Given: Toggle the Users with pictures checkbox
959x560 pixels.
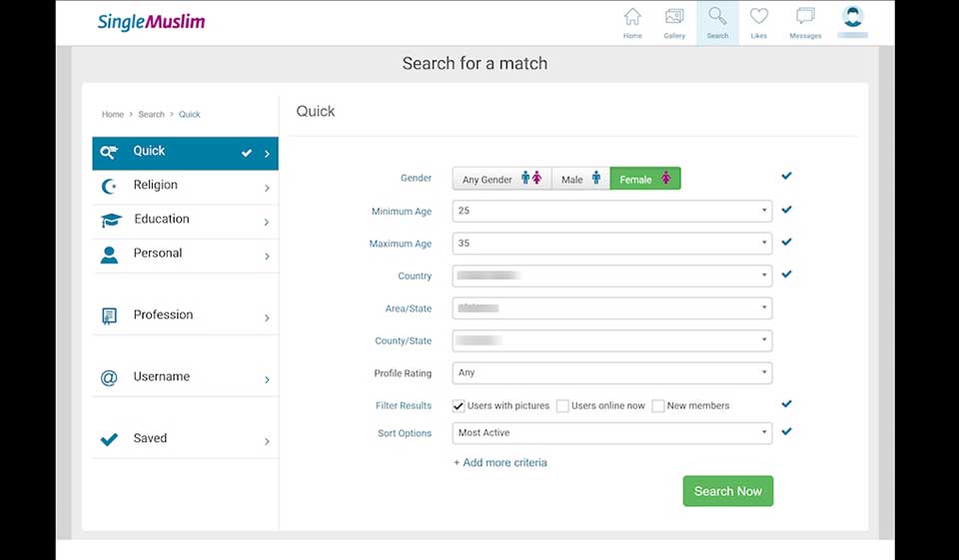Looking at the screenshot, I should coord(459,406).
